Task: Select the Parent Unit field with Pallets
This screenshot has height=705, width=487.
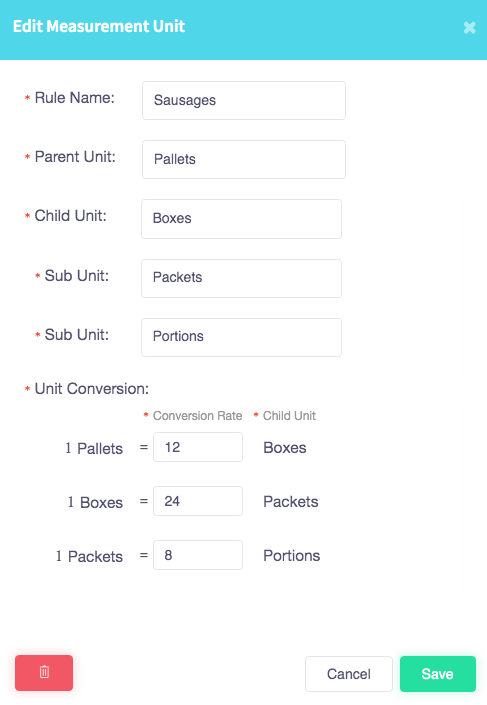Action: pos(244,159)
